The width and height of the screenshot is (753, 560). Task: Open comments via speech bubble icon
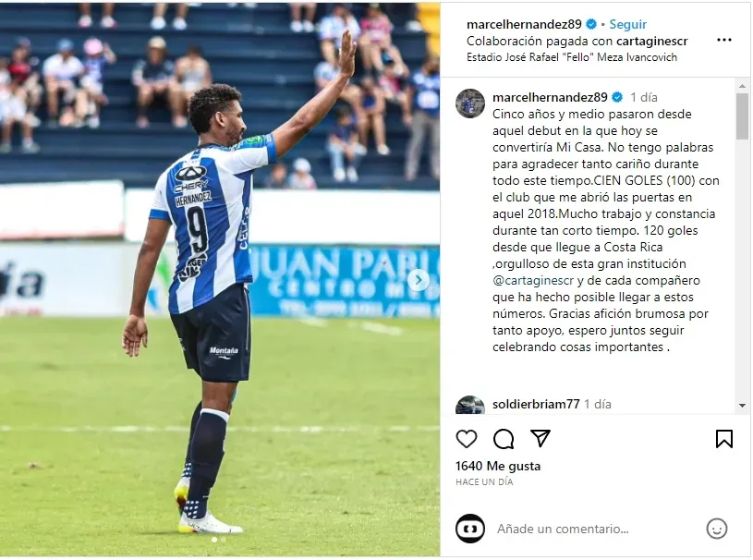click(504, 439)
